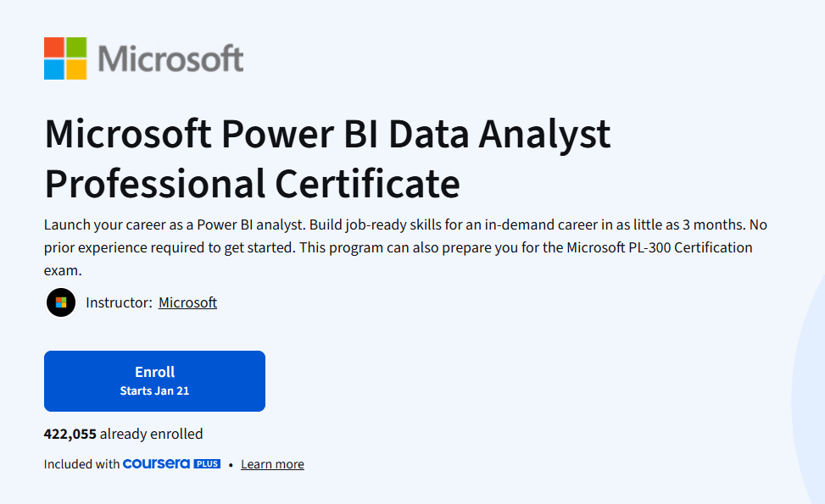The height and width of the screenshot is (504, 825).
Task: Click the Microsoft brand name text
Action: tap(171, 58)
